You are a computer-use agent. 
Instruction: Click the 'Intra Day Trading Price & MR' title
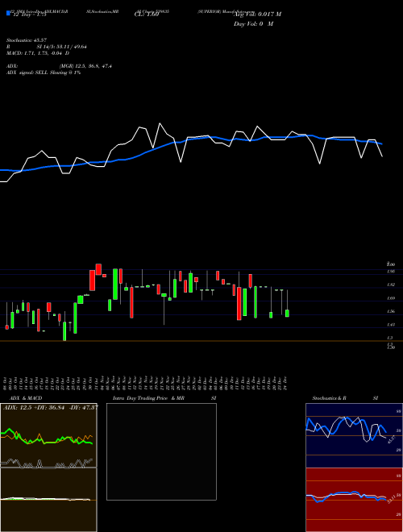148,398
